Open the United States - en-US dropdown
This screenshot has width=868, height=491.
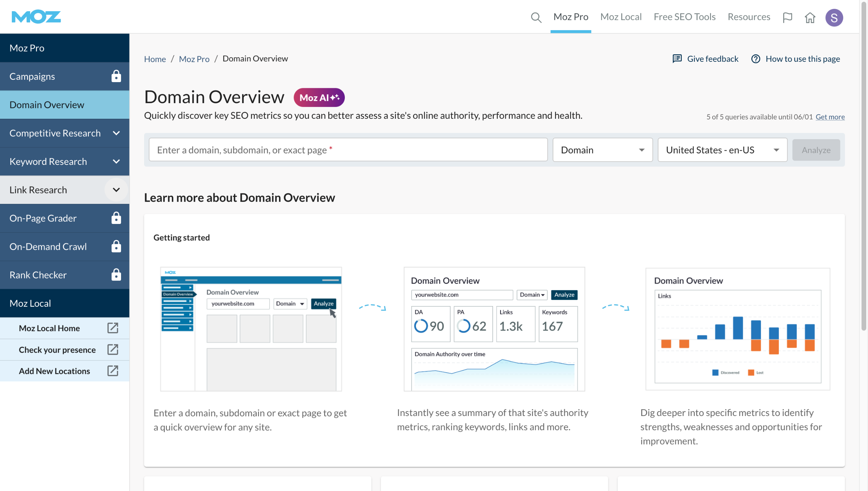[x=722, y=150]
